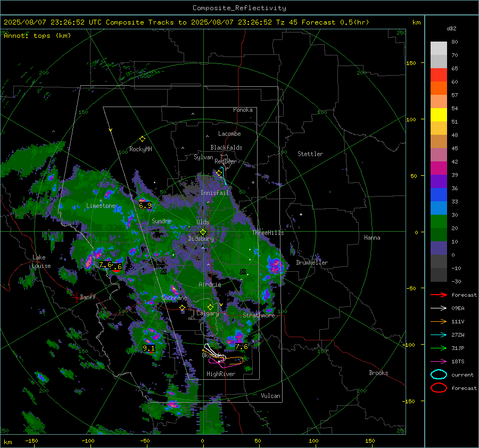Select the orange 111V track arrow
Screen dimensions: 479x448
tap(439, 321)
